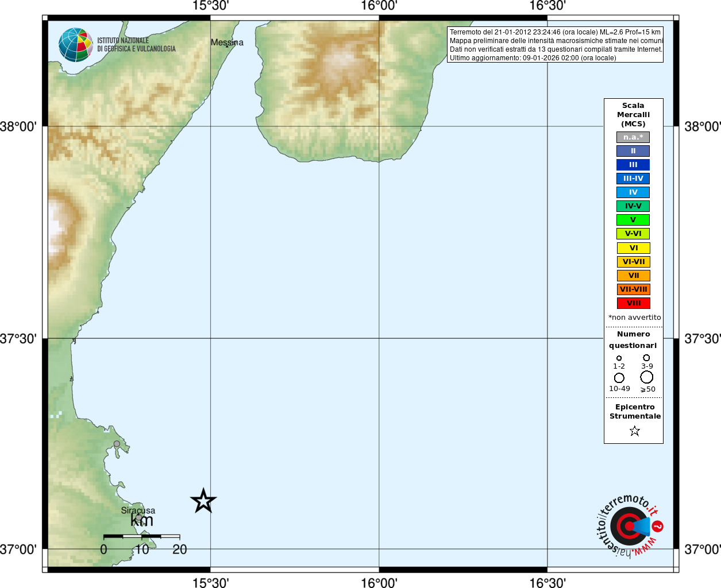Click the epicenter star on the map
Viewport: 721px width, 588px height.
203,501
